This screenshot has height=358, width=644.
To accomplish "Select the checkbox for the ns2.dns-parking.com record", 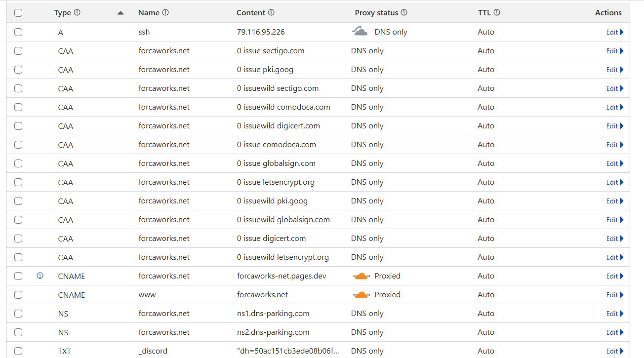I will [x=18, y=332].
